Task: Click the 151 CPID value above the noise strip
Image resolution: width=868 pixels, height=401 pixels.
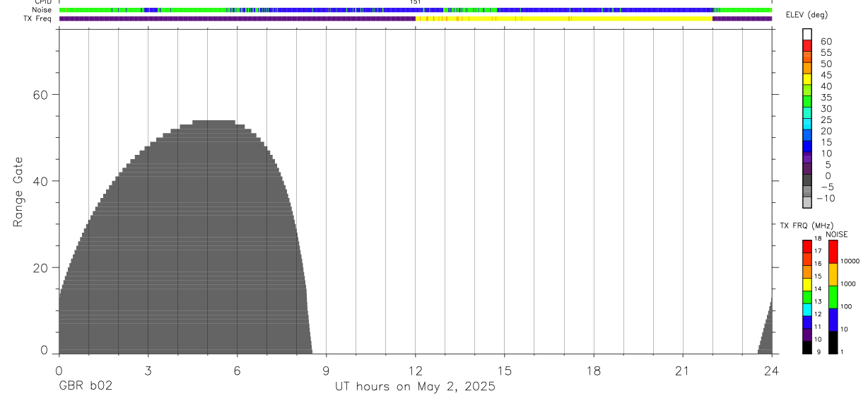Action: (x=416, y=3)
